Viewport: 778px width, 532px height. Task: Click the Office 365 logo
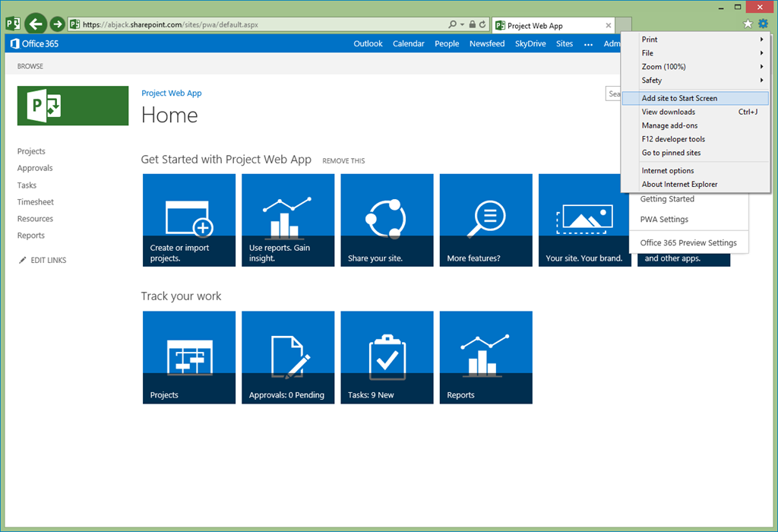35,43
